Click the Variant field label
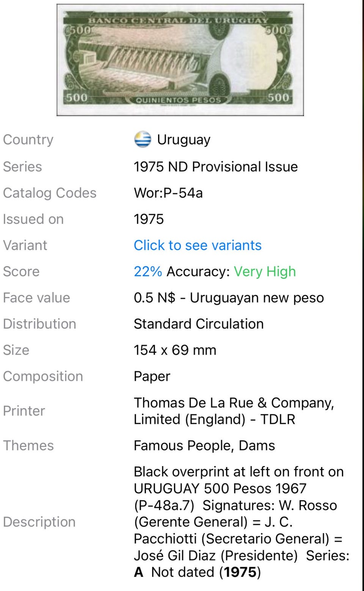Screen dimensions: 364x591 point(25,245)
